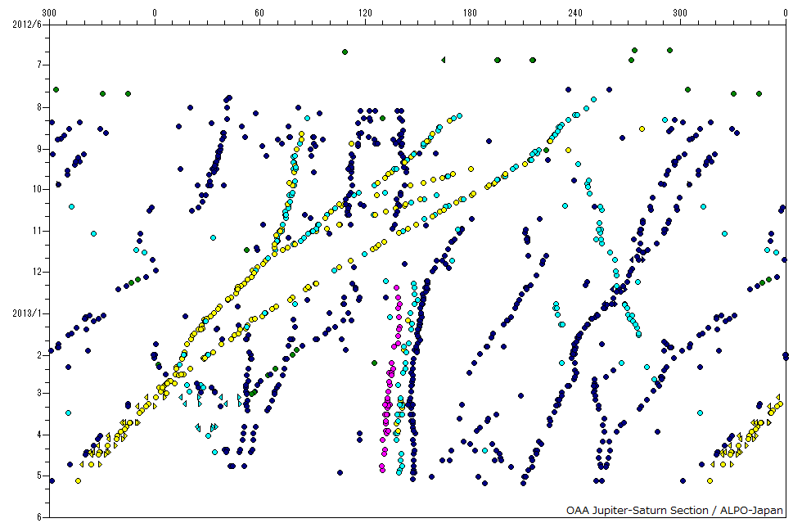
Task: Click the month '2' label on the vertical axis
Action: pyautogui.click(x=39, y=355)
